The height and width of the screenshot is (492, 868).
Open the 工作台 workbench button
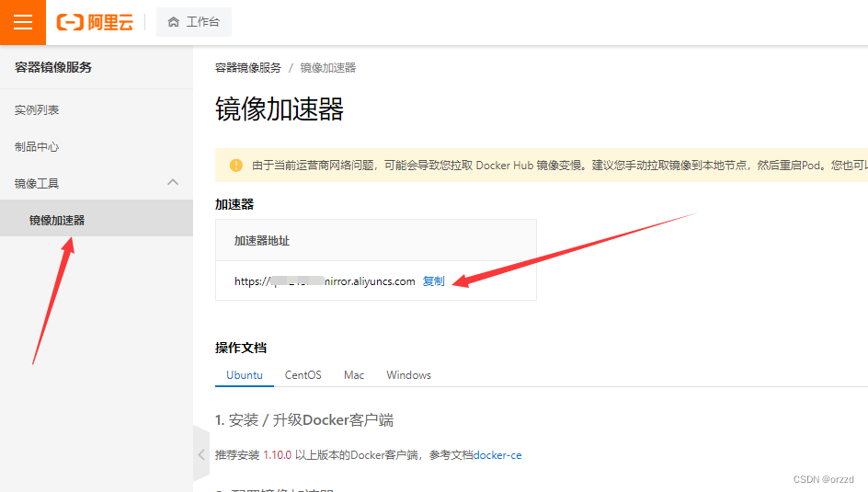tap(194, 22)
